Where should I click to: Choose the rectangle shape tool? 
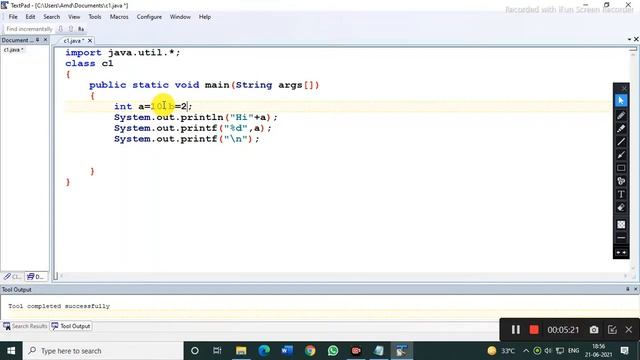(x=621, y=168)
